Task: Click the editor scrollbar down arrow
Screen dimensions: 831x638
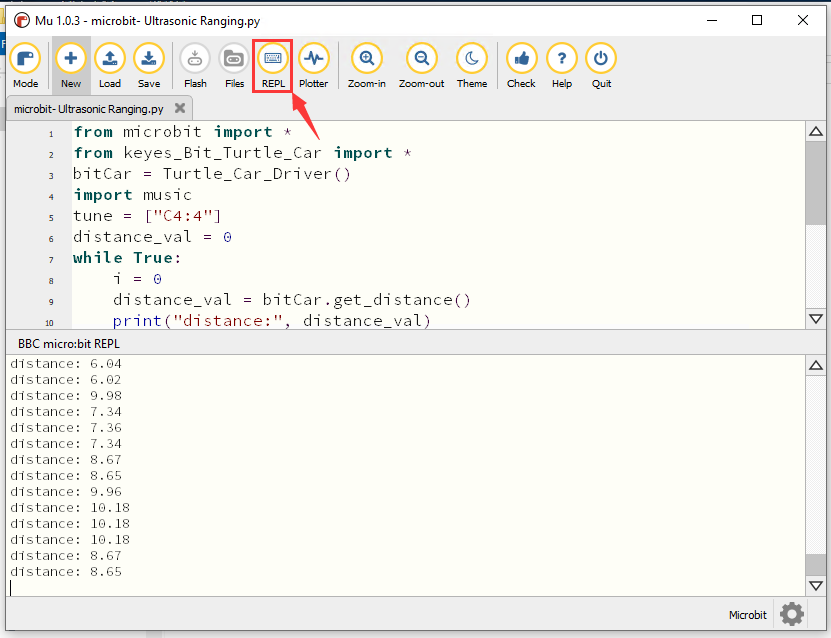Action: [x=816, y=318]
